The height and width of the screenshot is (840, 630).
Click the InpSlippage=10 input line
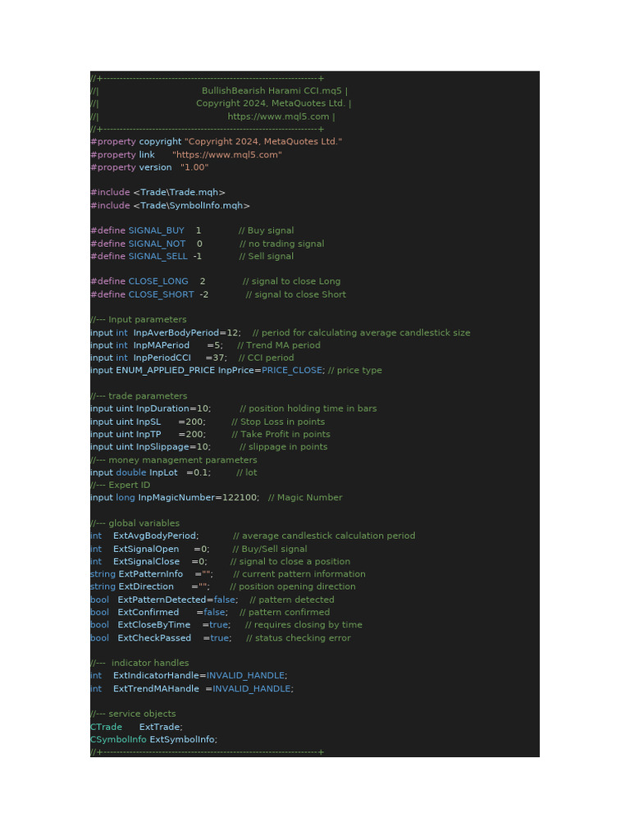[174, 446]
